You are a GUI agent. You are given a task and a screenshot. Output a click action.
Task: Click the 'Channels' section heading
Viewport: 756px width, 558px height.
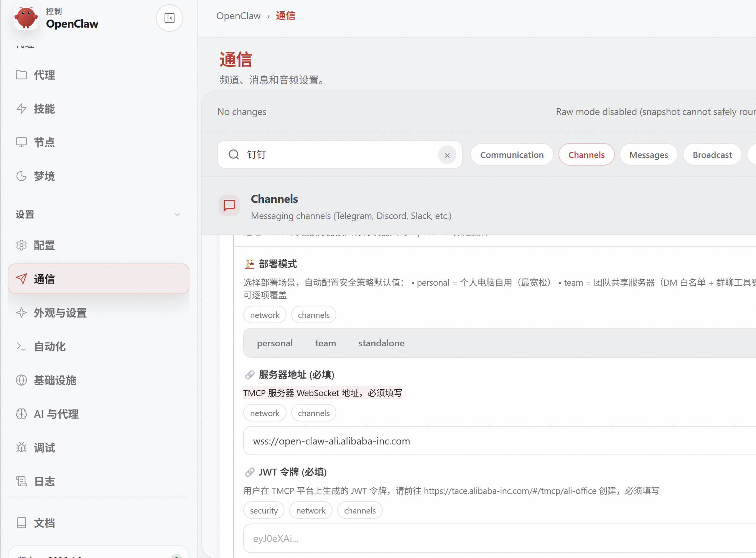[x=274, y=199]
